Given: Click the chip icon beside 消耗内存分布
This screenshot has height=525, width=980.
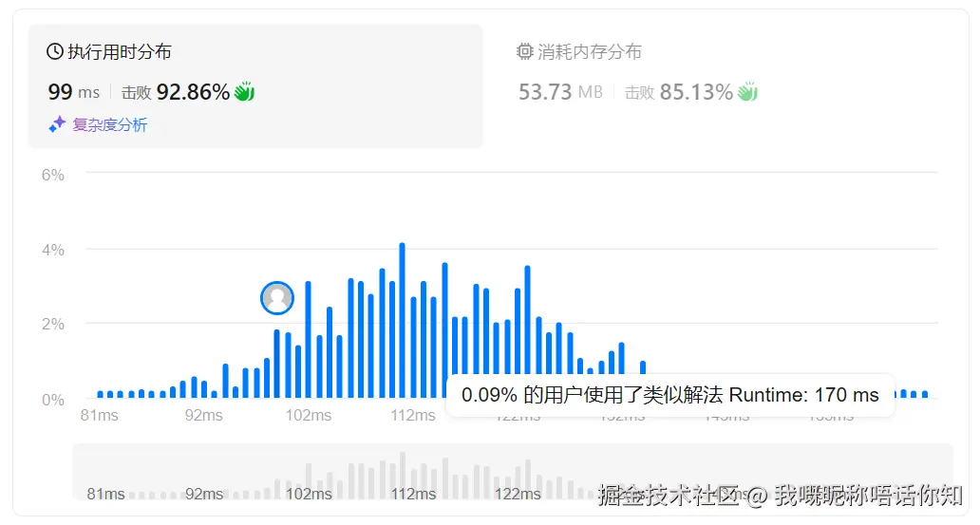Looking at the screenshot, I should point(524,51).
